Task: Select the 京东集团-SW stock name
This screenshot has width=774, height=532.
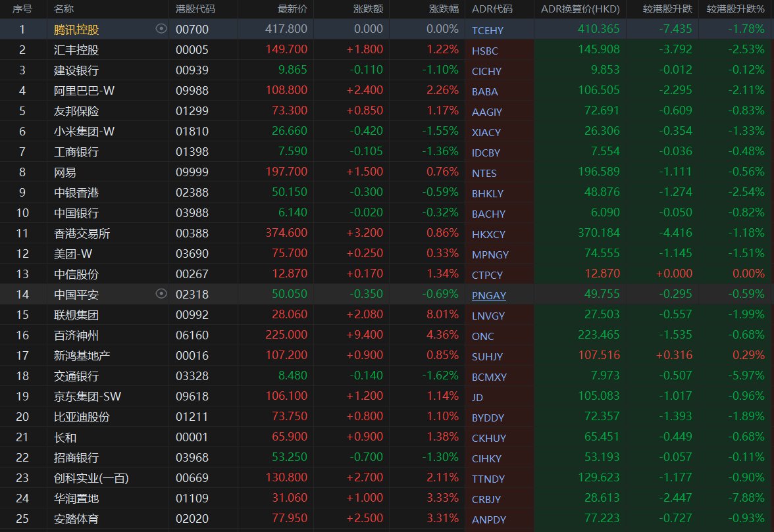Action: (x=88, y=397)
